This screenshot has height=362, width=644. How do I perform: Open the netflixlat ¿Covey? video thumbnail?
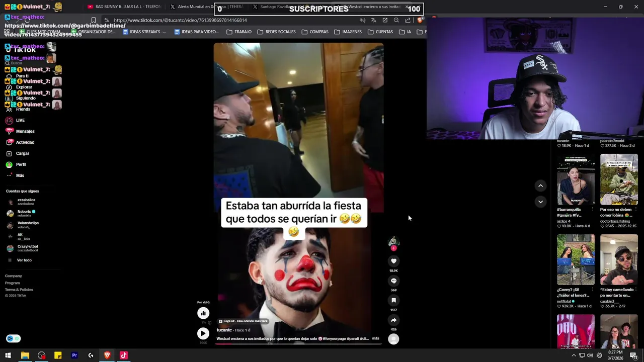click(x=576, y=259)
